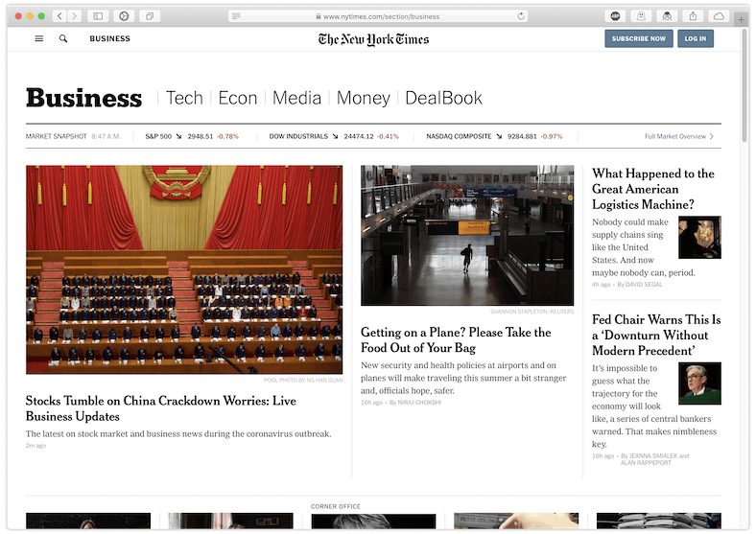Go back with Safari's back arrow
The height and width of the screenshot is (534, 756).
click(59, 16)
